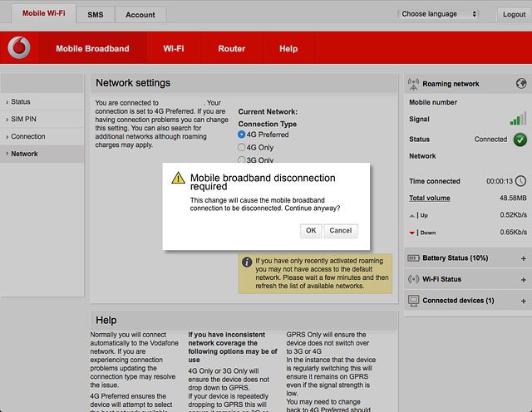Click the battery icon in Battery Status
The image size is (532, 412).
coord(413,258)
